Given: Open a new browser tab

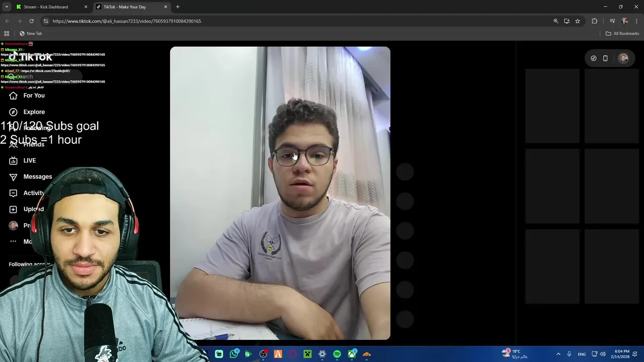Looking at the screenshot, I should click(178, 7).
